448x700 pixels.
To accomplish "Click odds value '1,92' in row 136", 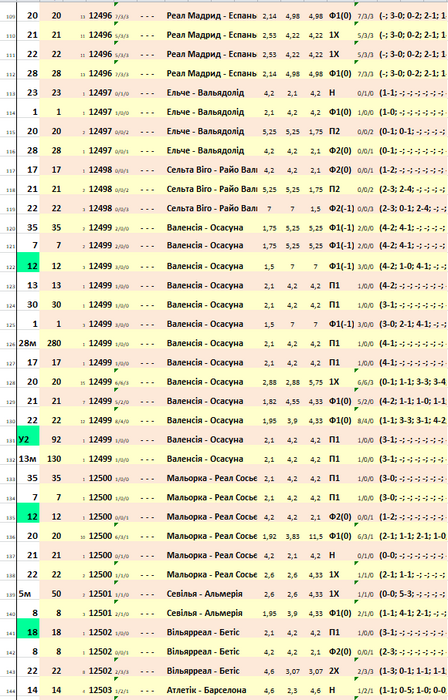I will pos(269,537).
